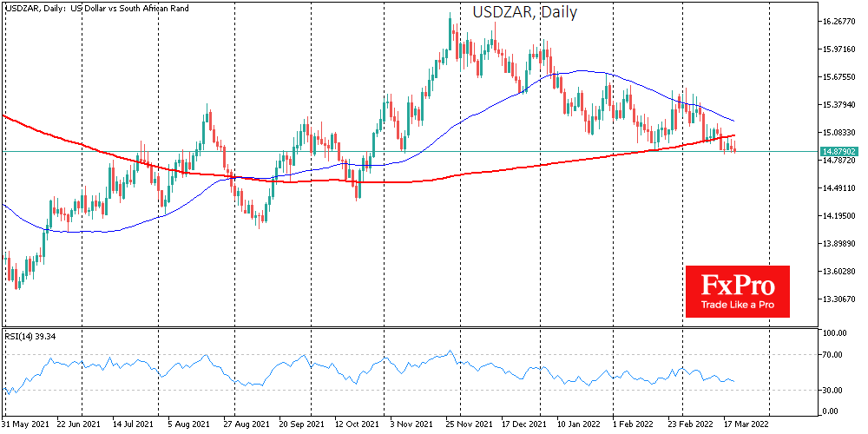
Task: Click the FxPro 'Trade Like a Pro' logo
Action: pyautogui.click(x=737, y=291)
